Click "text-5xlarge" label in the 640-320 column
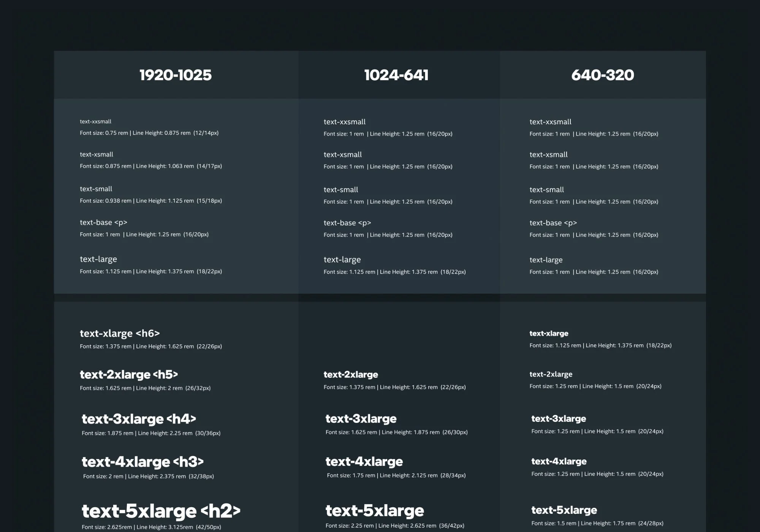The width and height of the screenshot is (760, 532). point(564,510)
